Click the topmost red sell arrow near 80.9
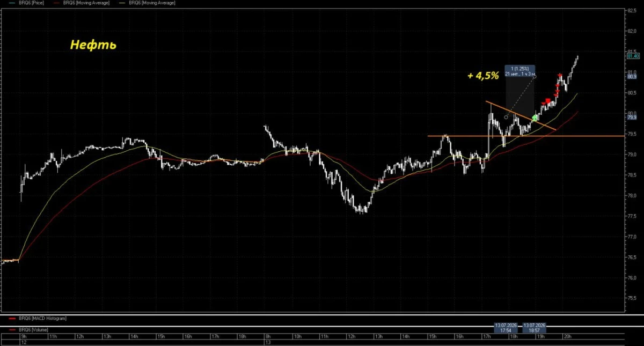This screenshot has width=644, height=346. (560, 75)
